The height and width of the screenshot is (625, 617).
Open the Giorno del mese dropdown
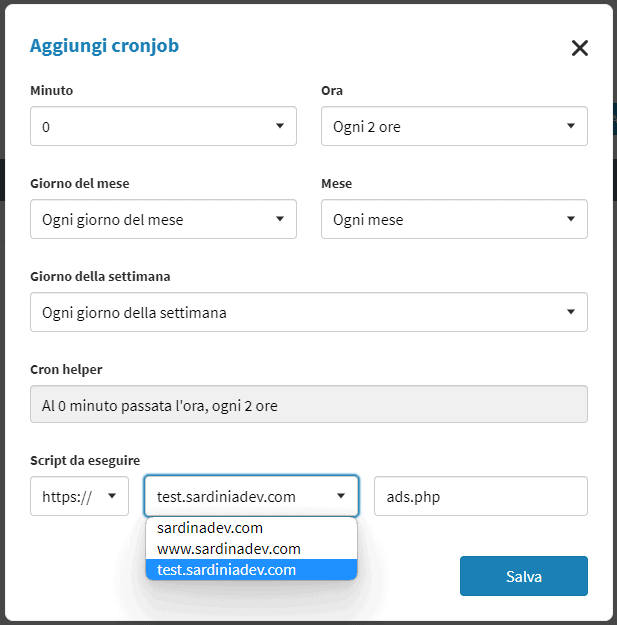click(x=163, y=219)
